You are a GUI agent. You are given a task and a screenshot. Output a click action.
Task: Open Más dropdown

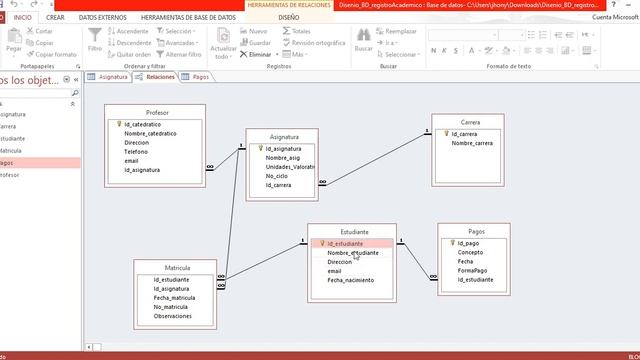pyautogui.click(x=295, y=54)
